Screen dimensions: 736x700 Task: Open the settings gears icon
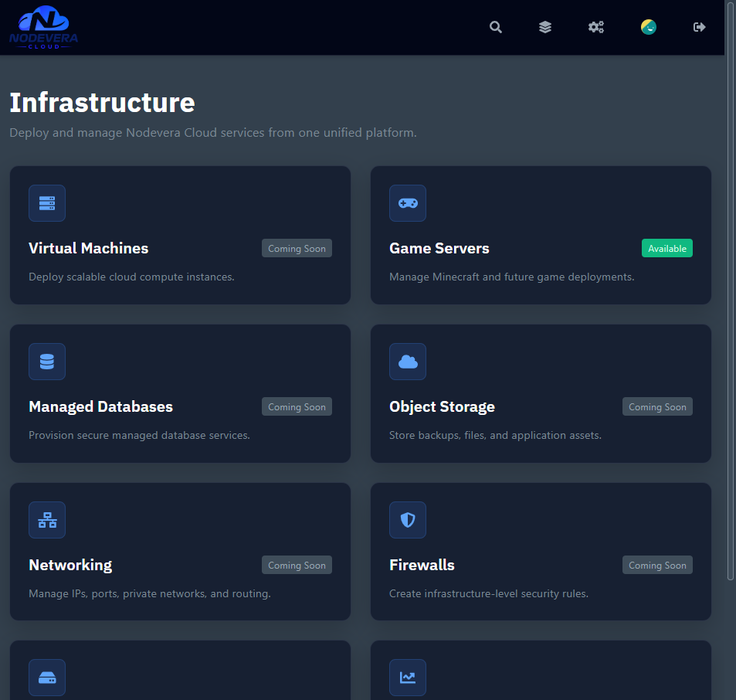596,27
